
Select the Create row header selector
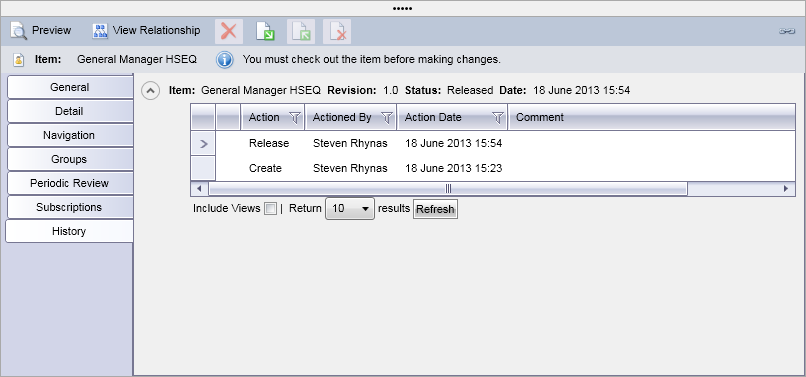[203, 168]
